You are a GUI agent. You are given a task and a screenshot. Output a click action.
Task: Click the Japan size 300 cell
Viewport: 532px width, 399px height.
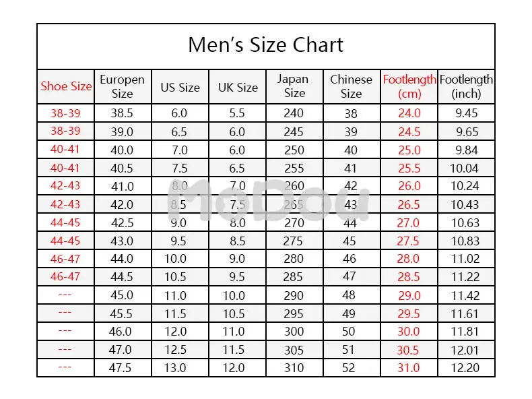(x=294, y=332)
